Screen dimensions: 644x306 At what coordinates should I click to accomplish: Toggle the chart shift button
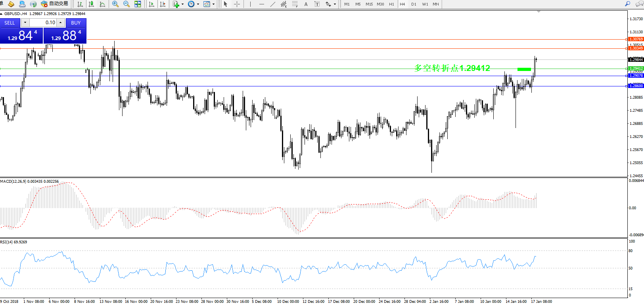163,4
